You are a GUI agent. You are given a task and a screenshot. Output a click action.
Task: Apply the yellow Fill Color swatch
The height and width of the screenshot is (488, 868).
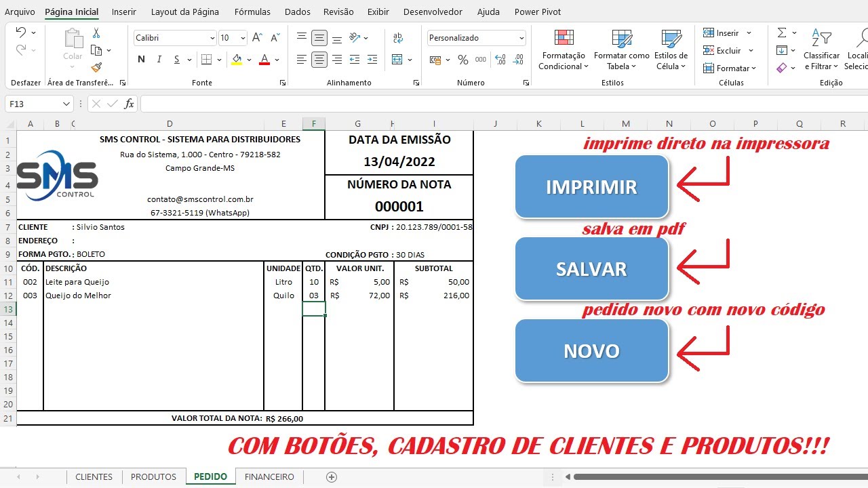tap(237, 60)
